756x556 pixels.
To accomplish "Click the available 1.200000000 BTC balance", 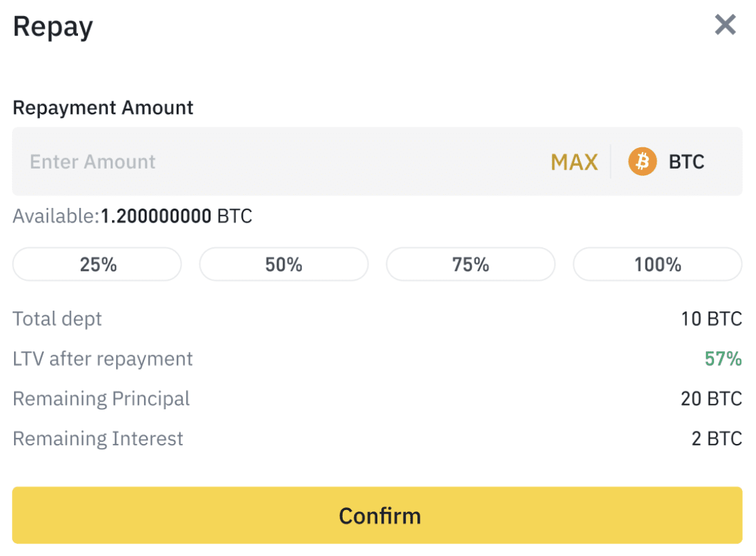I will coord(177,216).
